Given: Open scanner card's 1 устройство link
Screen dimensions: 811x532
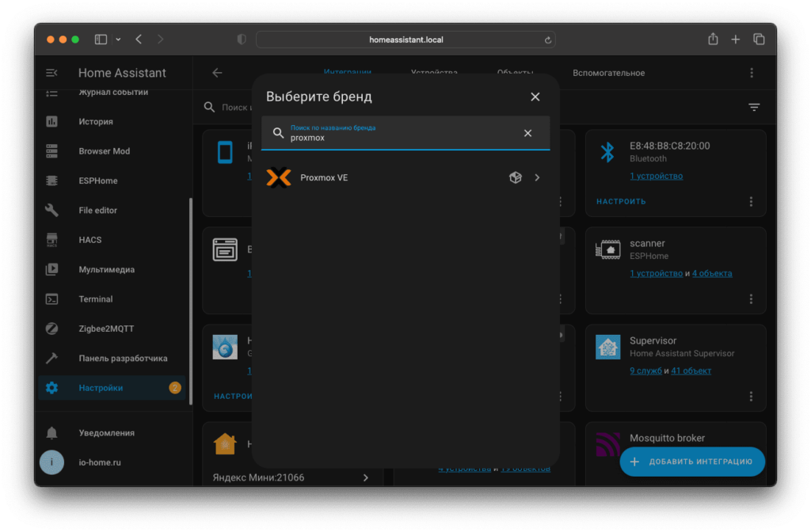Looking at the screenshot, I should pos(656,273).
